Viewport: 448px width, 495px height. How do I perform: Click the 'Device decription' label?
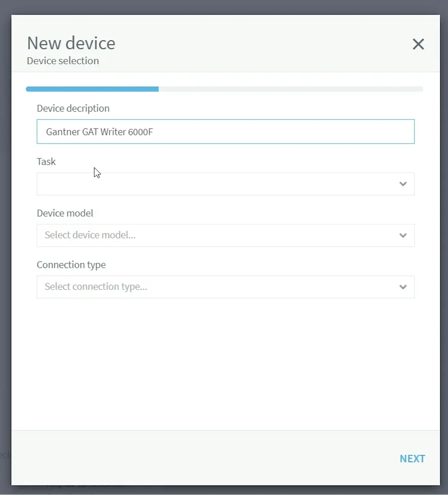pos(73,108)
